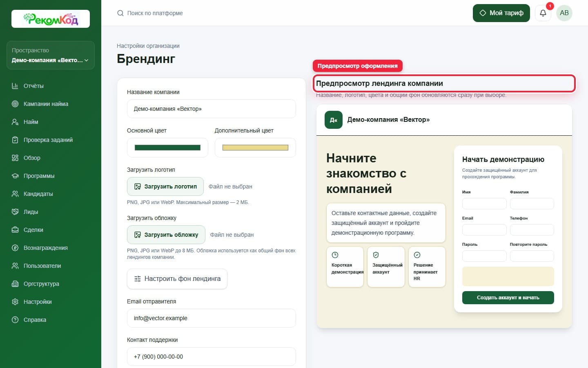This screenshot has width=588, height=368.
Task: Click the search magnifier icon
Action: (x=120, y=13)
